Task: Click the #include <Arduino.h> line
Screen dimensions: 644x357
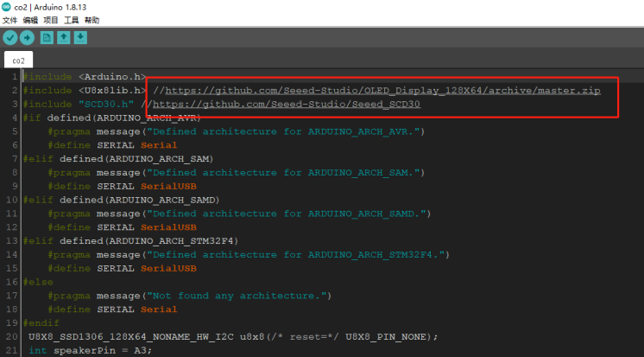Action: click(x=85, y=77)
